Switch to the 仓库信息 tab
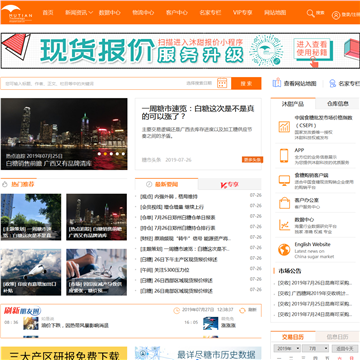Screen dimensions: 360x360 (338, 104)
